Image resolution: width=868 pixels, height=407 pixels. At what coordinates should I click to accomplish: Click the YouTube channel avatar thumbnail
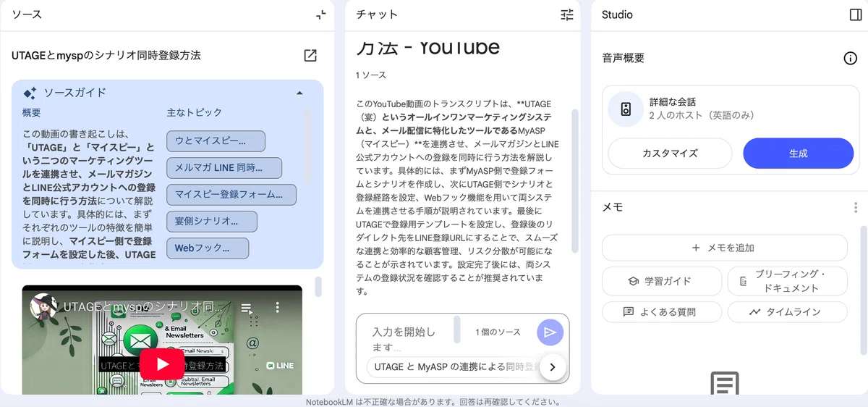click(44, 307)
